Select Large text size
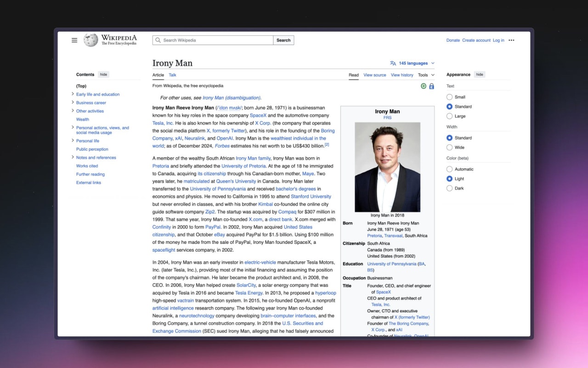This screenshot has height=368, width=588. (x=450, y=116)
